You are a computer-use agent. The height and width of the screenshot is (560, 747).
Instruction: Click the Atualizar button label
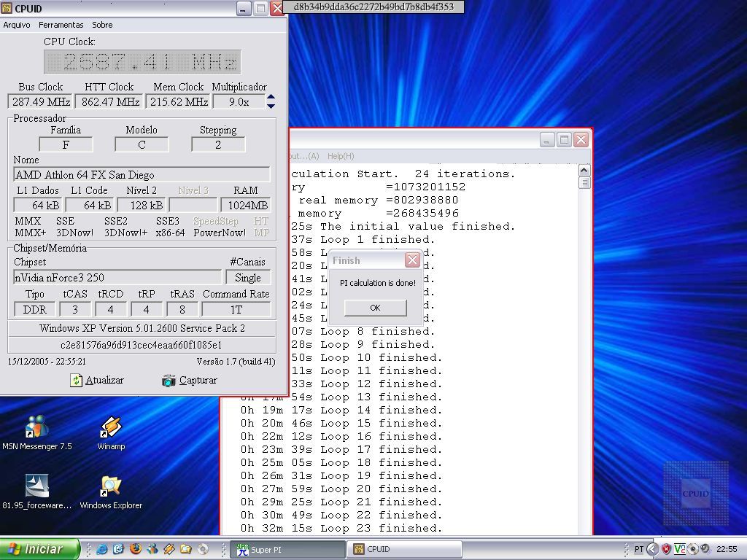click(x=104, y=380)
